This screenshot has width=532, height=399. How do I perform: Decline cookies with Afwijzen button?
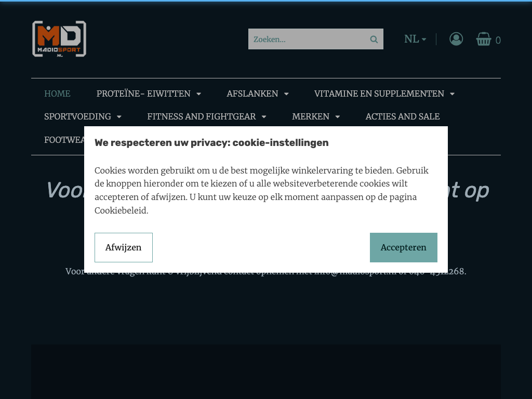point(124,247)
